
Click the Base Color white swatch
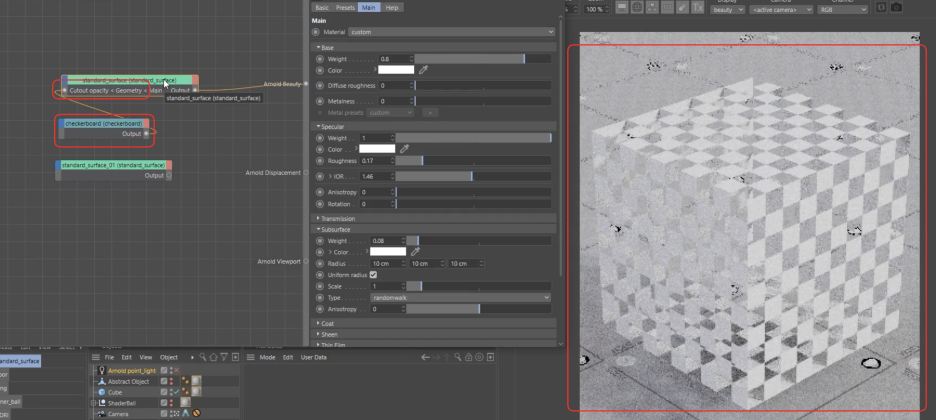point(396,70)
